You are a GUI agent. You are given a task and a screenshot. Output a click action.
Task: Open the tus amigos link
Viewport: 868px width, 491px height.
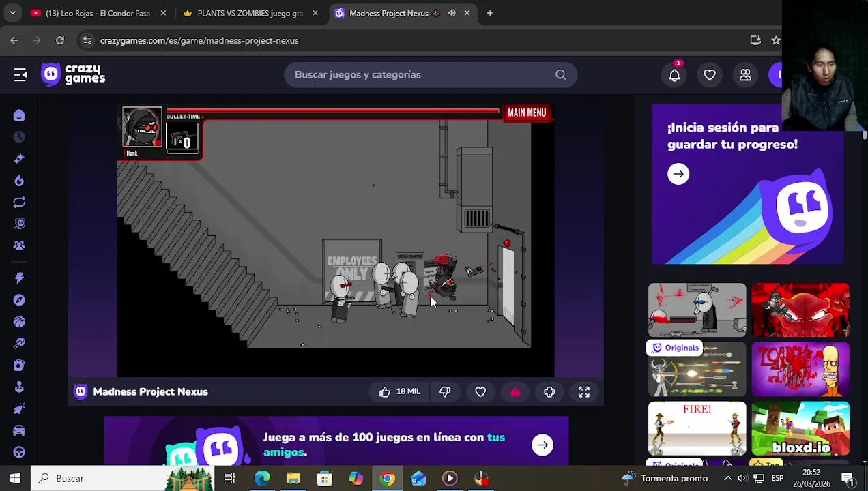384,445
